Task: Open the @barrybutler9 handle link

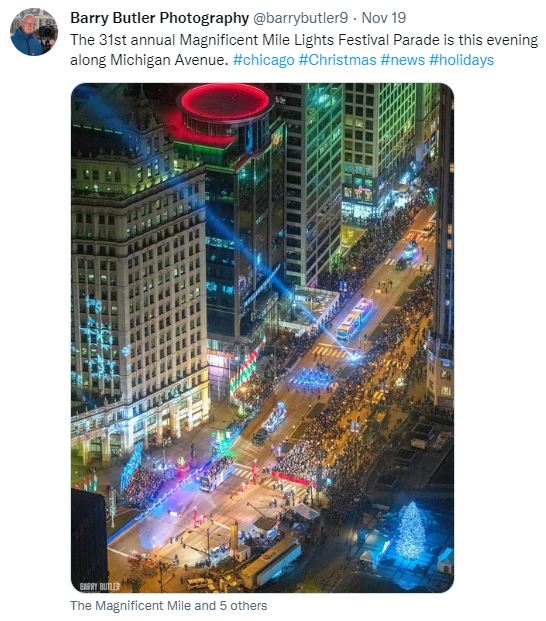Action: click(301, 18)
